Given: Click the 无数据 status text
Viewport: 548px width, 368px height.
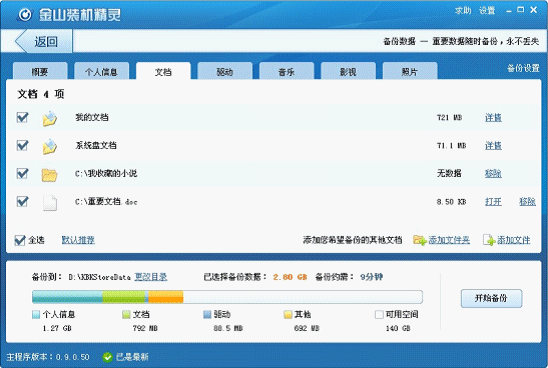Looking at the screenshot, I should [449, 173].
